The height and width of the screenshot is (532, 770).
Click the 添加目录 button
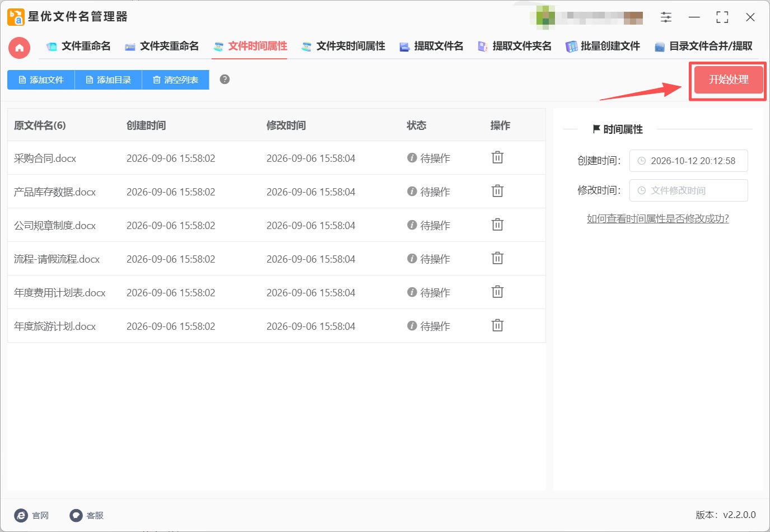tap(108, 80)
